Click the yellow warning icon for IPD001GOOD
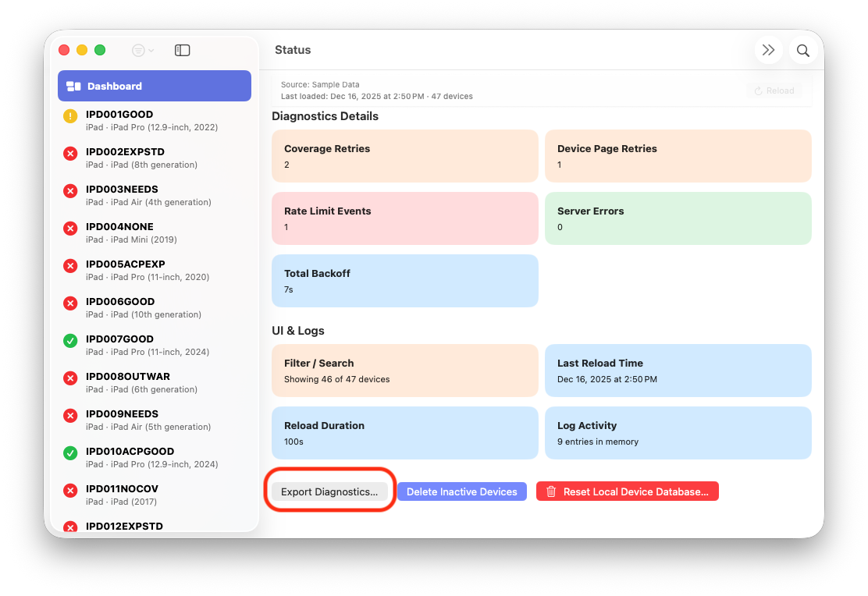This screenshot has height=596, width=868. tap(70, 116)
